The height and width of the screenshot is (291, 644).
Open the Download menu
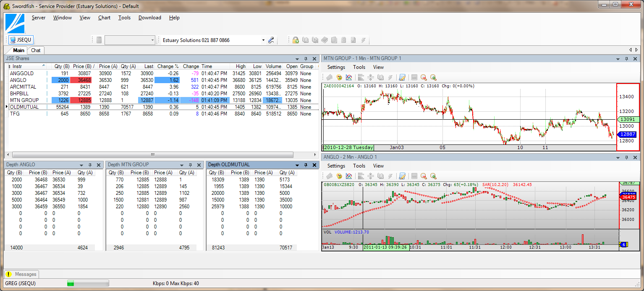point(150,18)
